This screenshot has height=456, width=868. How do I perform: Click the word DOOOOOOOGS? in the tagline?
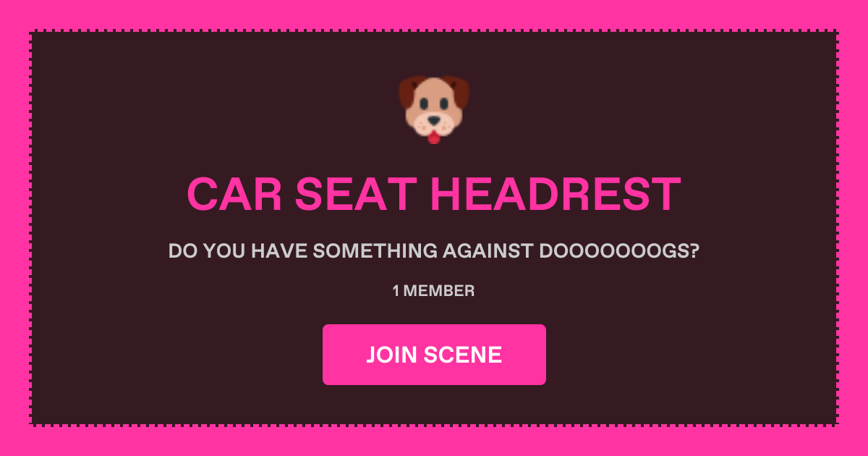(619, 252)
